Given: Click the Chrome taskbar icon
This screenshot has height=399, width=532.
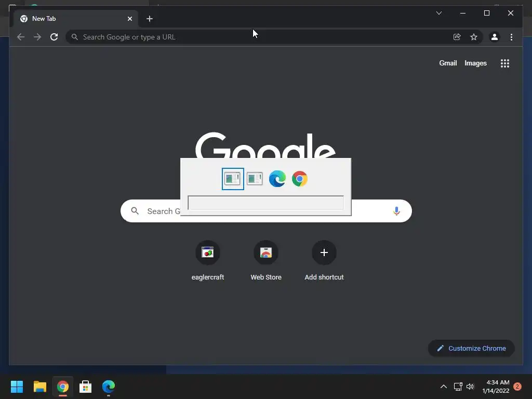Looking at the screenshot, I should click(x=63, y=387).
